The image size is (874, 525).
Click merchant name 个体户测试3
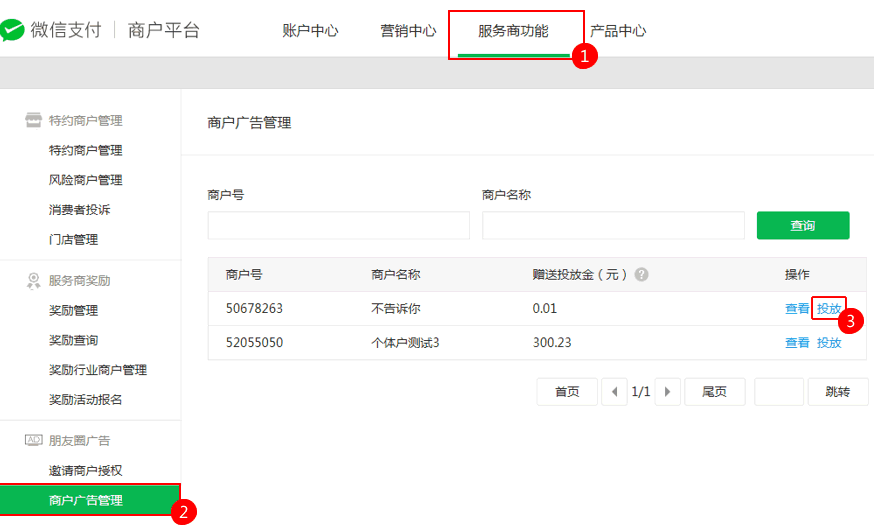pyautogui.click(x=405, y=342)
